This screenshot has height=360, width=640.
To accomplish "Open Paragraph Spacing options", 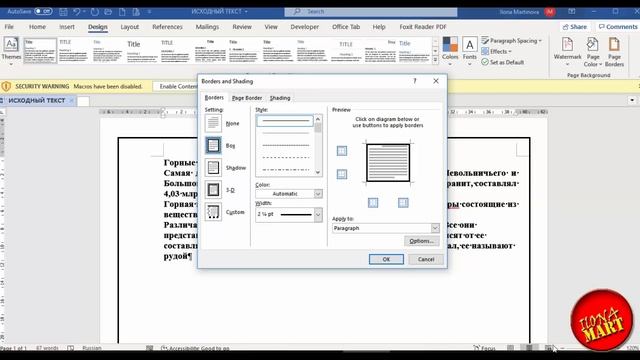I will [511, 40].
